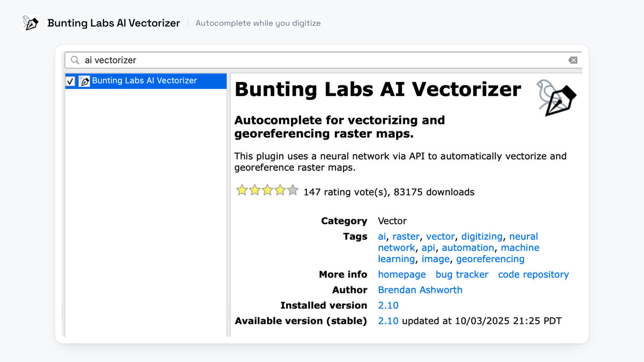Rate plugin with the fourth star
Screen dimensions: 644x362
tap(280, 190)
